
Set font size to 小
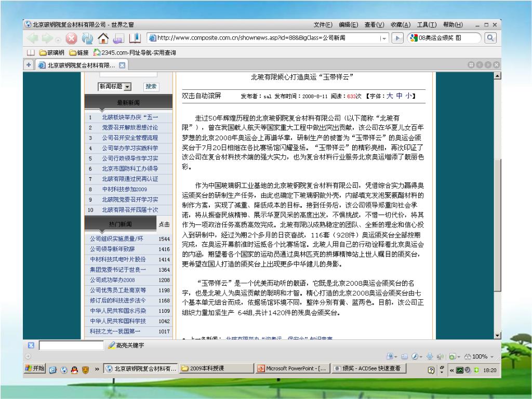click(409, 96)
